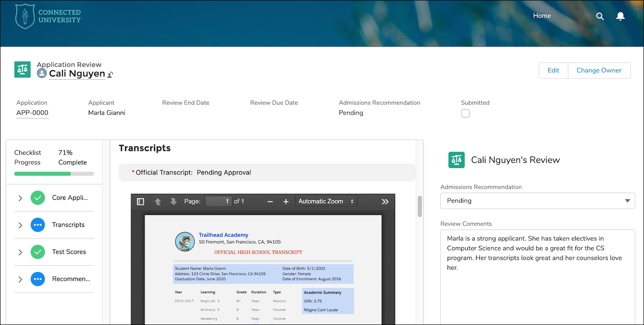View notifications via the bell icon

point(620,16)
